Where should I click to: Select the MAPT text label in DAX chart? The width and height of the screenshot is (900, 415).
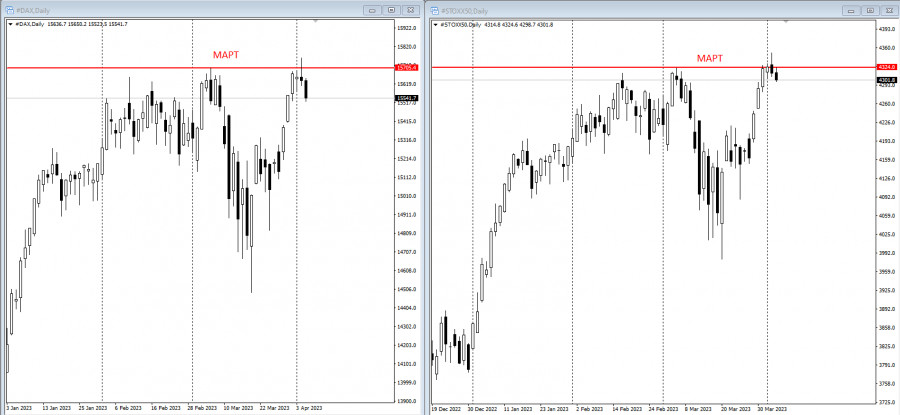pos(226,55)
